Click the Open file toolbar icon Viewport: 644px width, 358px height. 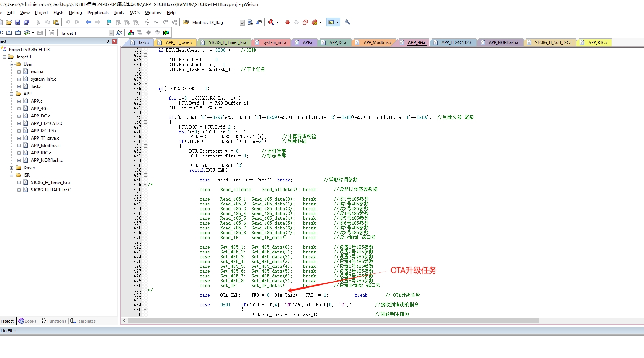[x=9, y=23]
